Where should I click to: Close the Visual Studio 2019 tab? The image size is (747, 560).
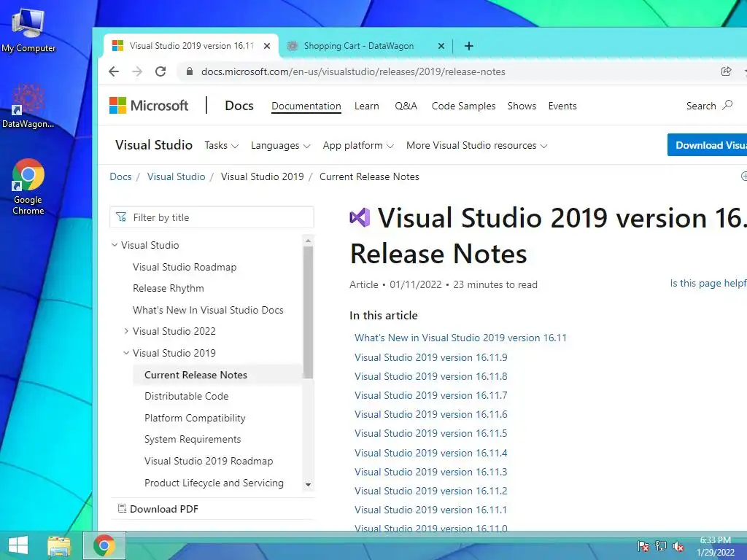pos(267,46)
